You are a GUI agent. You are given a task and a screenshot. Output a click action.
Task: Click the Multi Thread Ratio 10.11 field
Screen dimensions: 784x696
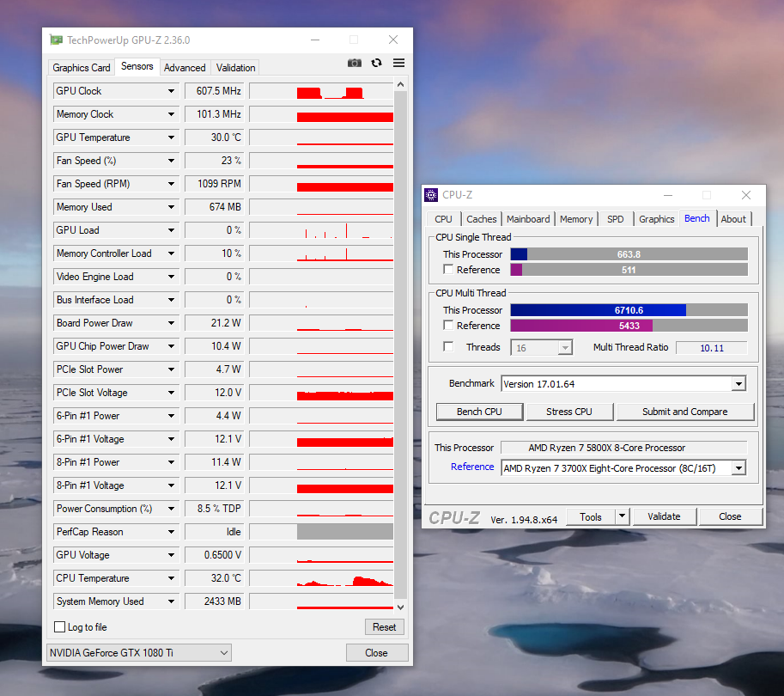(x=712, y=348)
